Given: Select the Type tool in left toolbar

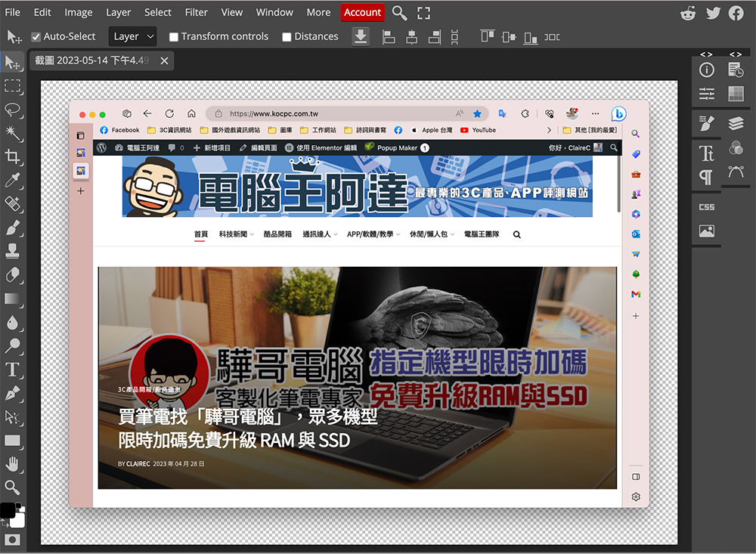Looking at the screenshot, I should click(x=13, y=370).
